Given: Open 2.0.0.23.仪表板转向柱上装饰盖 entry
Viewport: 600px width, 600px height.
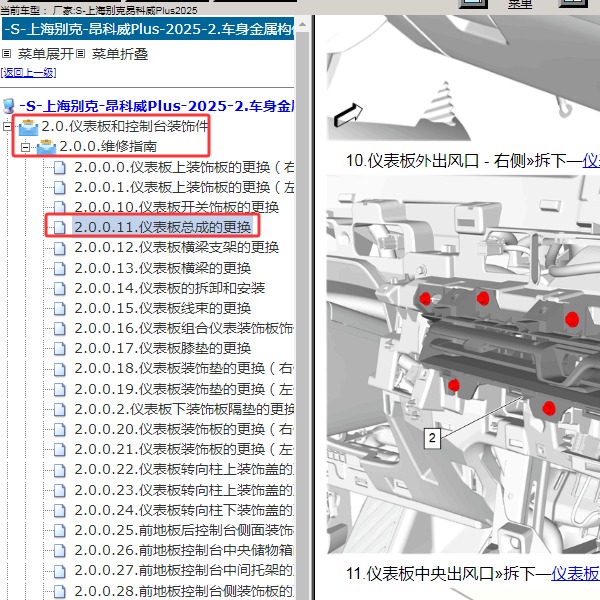Looking at the screenshot, I should (184, 490).
